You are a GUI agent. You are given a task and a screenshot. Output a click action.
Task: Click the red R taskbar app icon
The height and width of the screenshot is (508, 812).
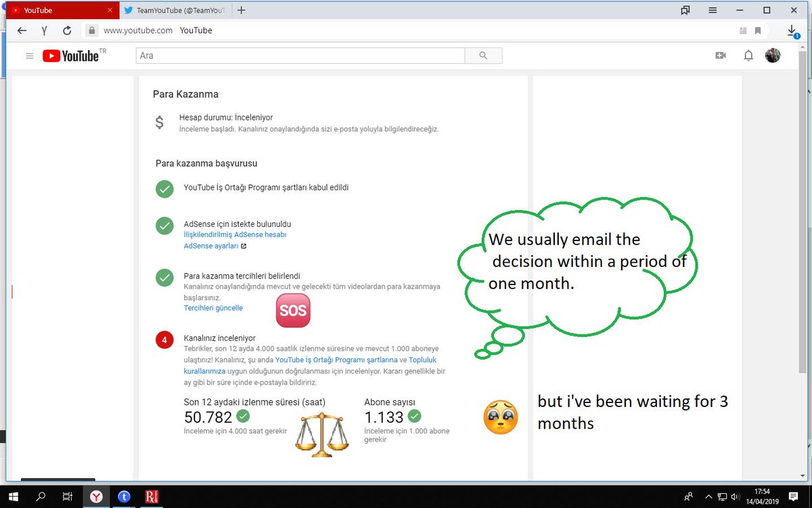(152, 496)
